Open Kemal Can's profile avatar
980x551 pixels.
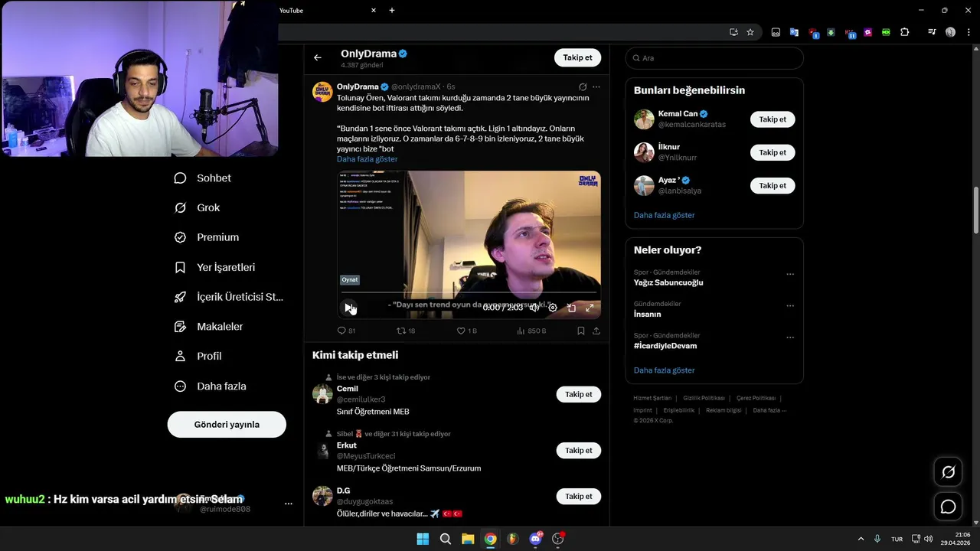click(x=644, y=119)
